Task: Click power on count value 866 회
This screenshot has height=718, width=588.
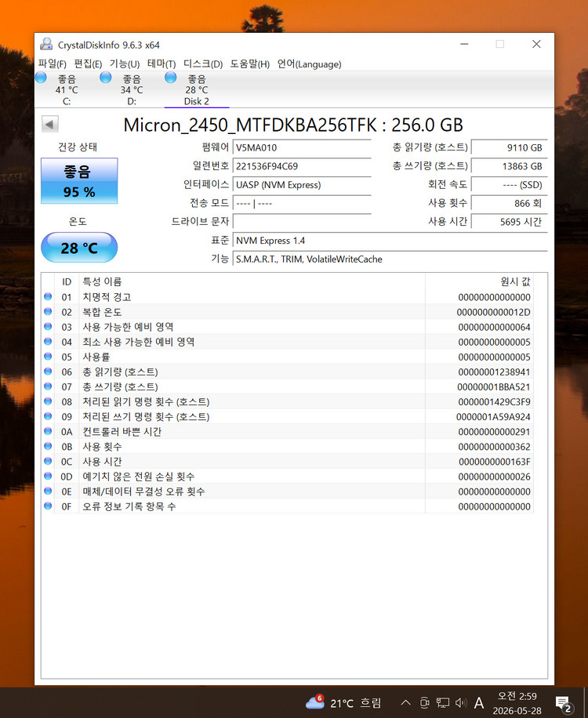Action: [x=510, y=203]
